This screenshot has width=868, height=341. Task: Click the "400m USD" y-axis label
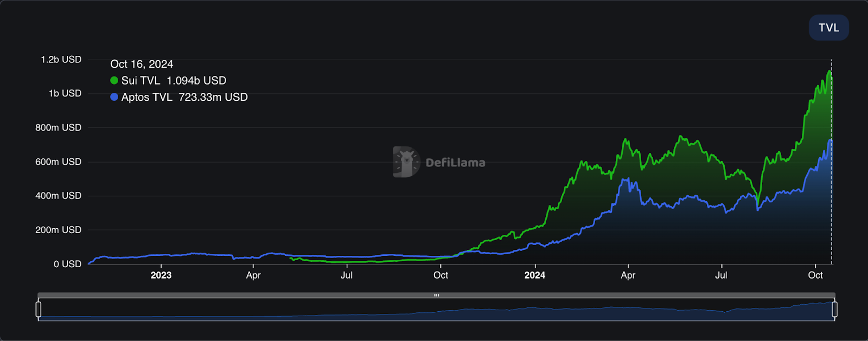[x=59, y=196]
